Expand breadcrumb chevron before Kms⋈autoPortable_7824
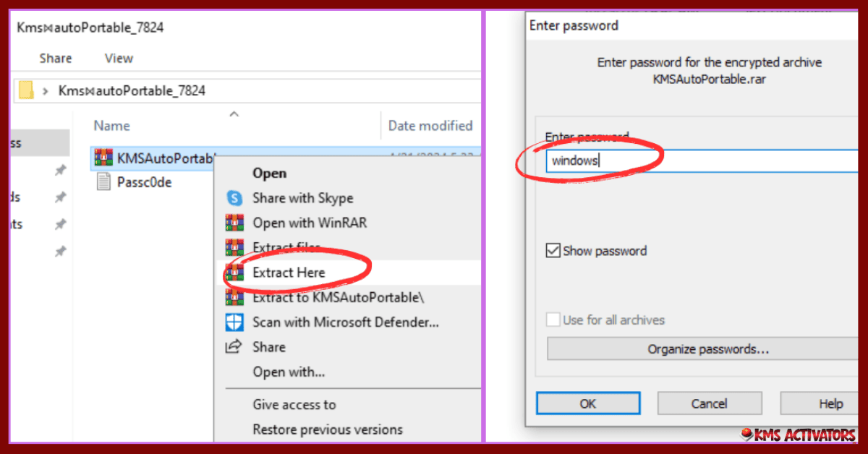Image resolution: width=868 pixels, height=454 pixels. [x=46, y=91]
